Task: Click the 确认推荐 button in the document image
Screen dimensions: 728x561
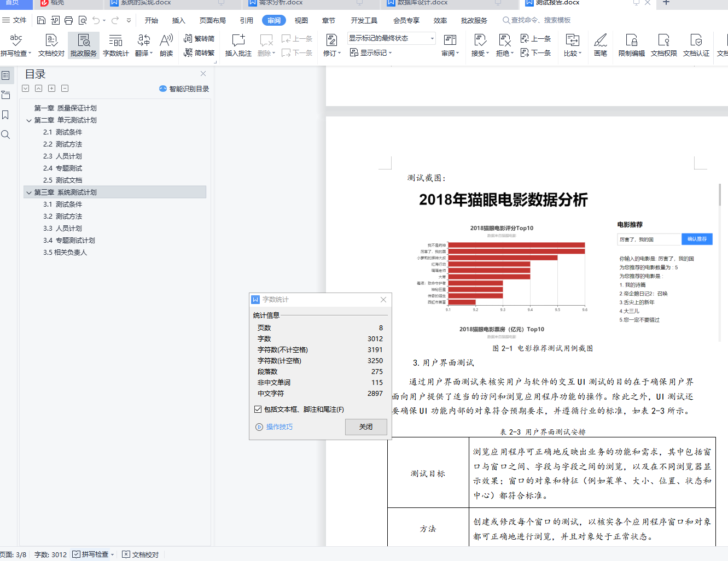Action: (697, 239)
